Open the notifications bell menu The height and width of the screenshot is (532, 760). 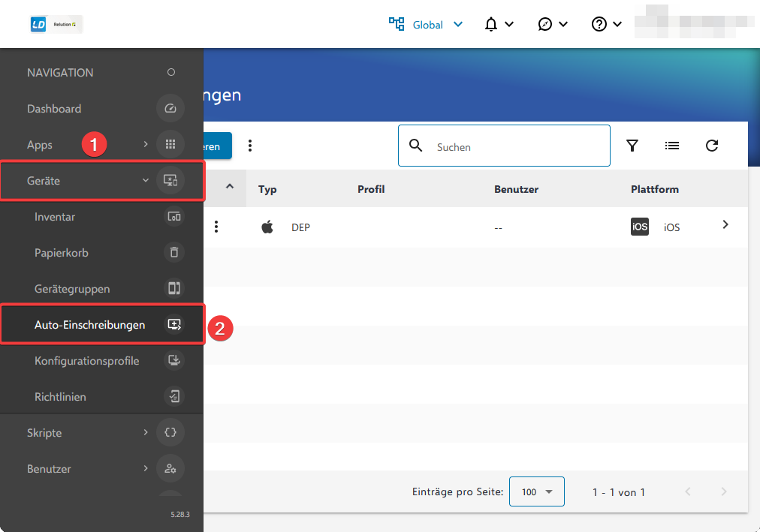point(491,24)
